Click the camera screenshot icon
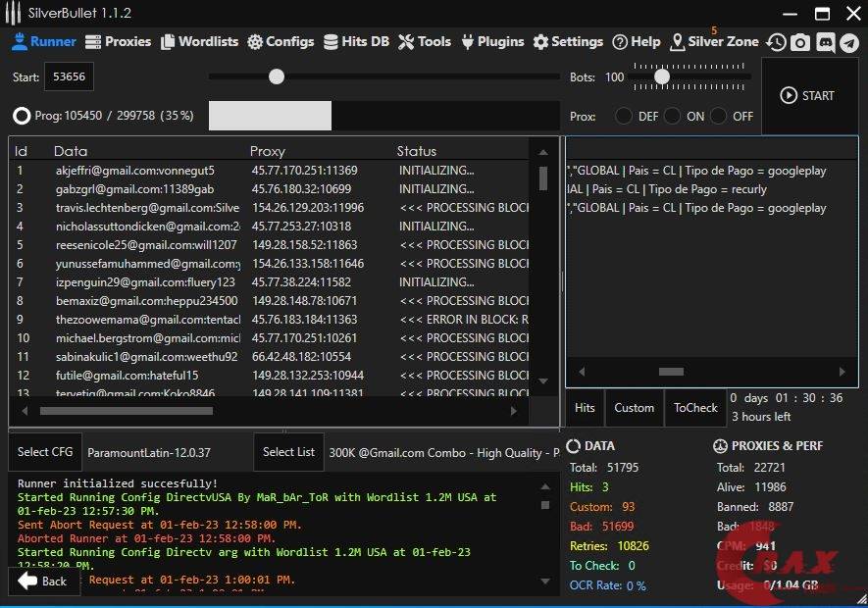 tap(800, 42)
